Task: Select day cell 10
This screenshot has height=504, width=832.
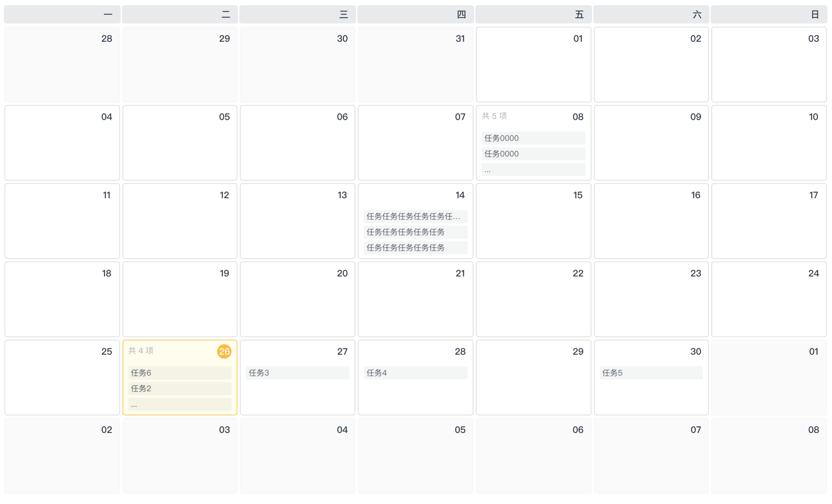Action: click(x=769, y=143)
